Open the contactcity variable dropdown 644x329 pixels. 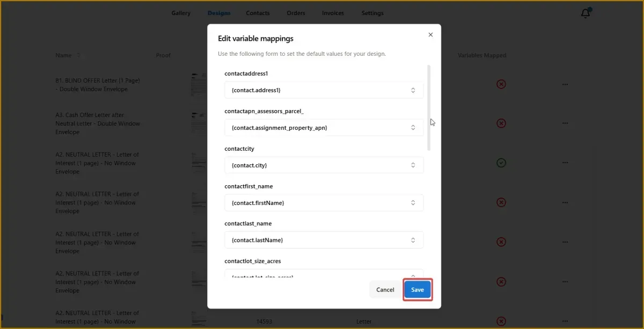click(324, 165)
